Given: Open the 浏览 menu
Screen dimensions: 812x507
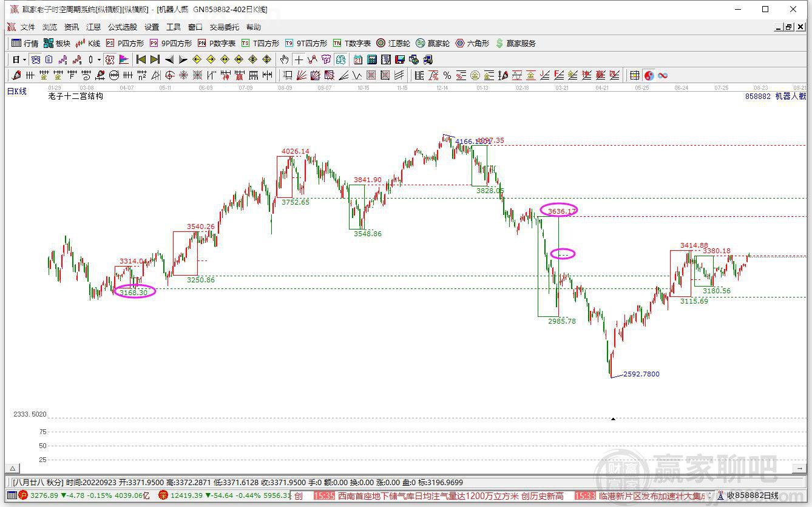Looking at the screenshot, I should pyautogui.click(x=50, y=27).
